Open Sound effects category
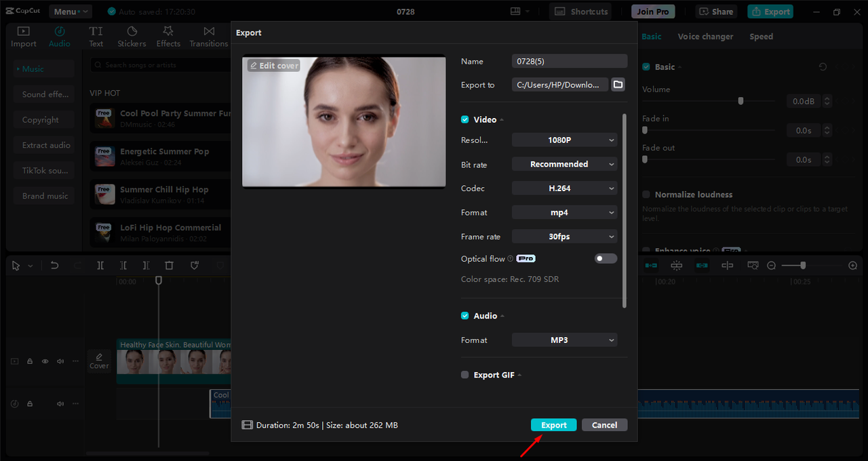This screenshot has height=461, width=868. tap(44, 94)
